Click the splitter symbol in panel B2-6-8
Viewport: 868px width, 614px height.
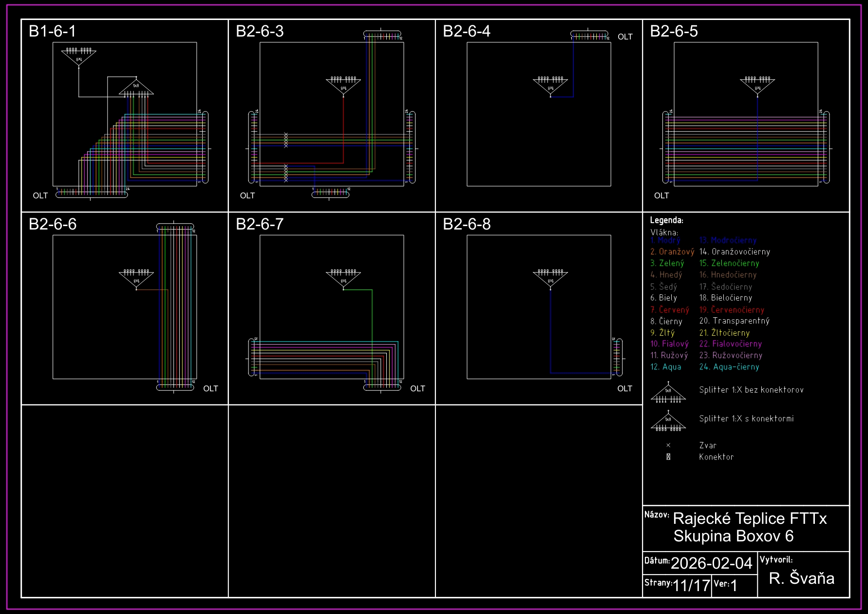pyautogui.click(x=550, y=279)
